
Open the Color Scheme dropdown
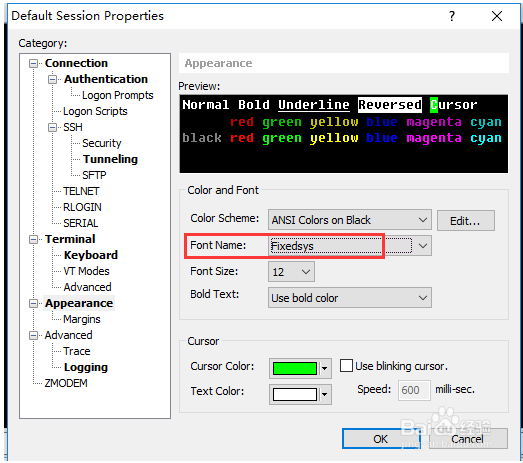click(350, 220)
